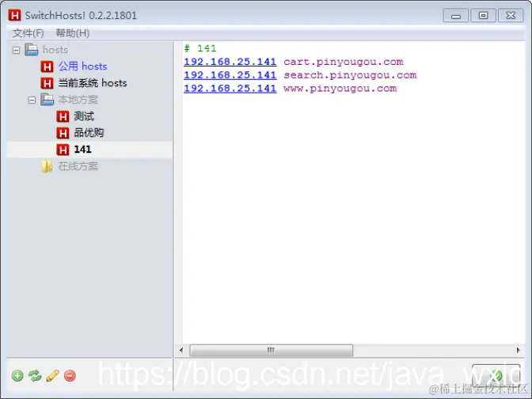
Task: Click the H icon next to 品优购
Action: coord(63,133)
